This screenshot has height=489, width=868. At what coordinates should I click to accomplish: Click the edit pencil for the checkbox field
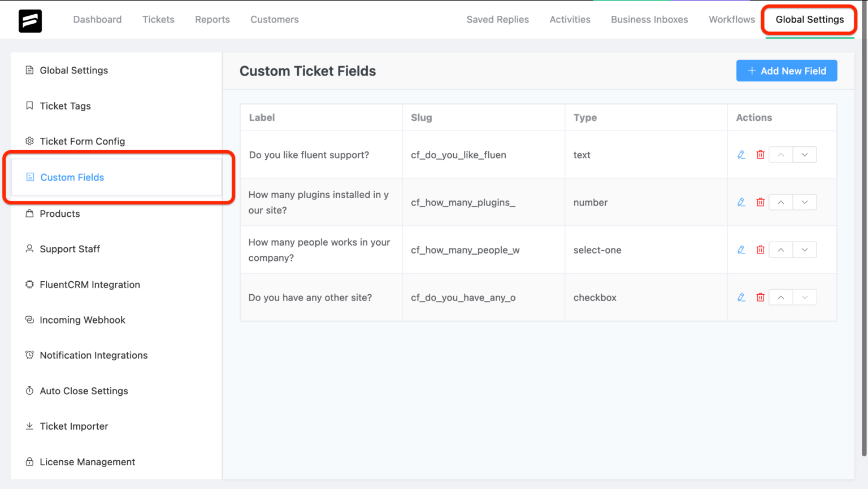[741, 296]
